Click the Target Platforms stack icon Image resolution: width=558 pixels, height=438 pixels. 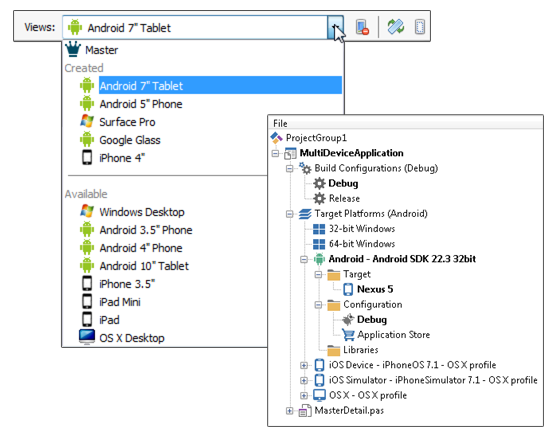coord(305,214)
